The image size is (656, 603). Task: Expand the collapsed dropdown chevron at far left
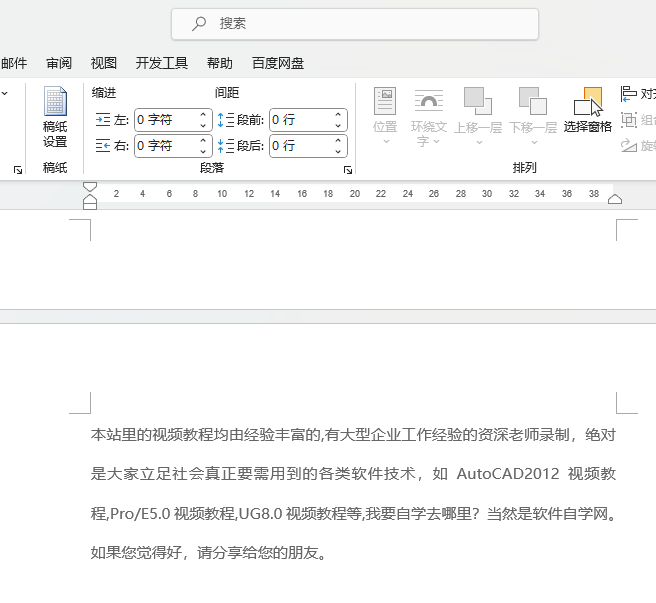coord(5,93)
